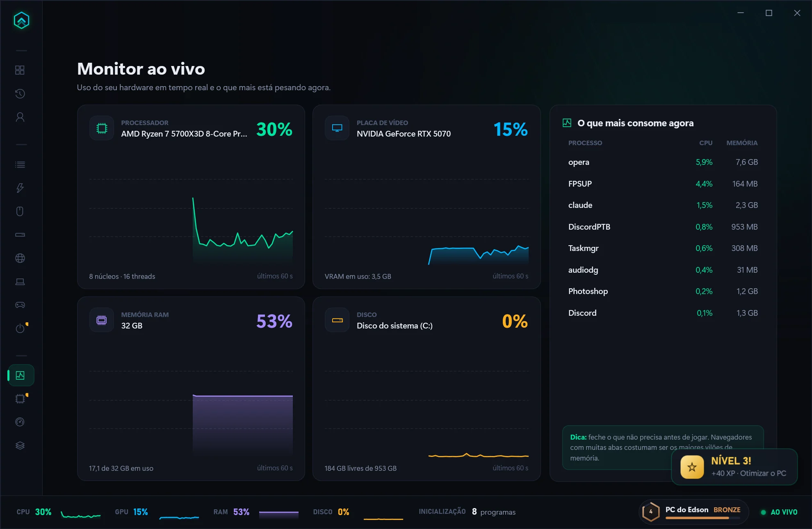Open the mouse icon in sidebar
812x529 pixels.
20,211
